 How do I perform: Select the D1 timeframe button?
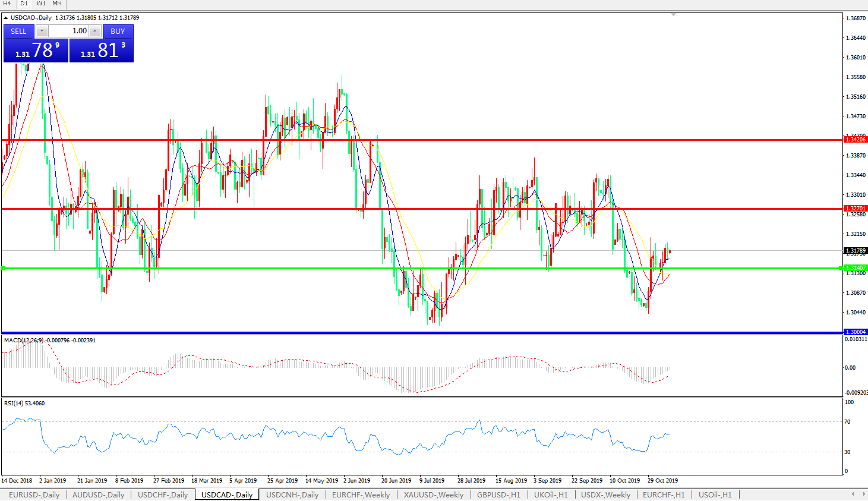[x=24, y=4]
